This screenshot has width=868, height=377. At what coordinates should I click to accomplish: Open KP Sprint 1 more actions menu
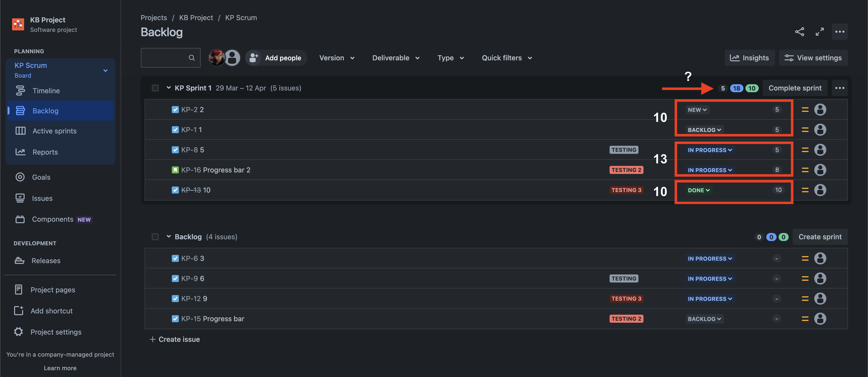point(840,88)
